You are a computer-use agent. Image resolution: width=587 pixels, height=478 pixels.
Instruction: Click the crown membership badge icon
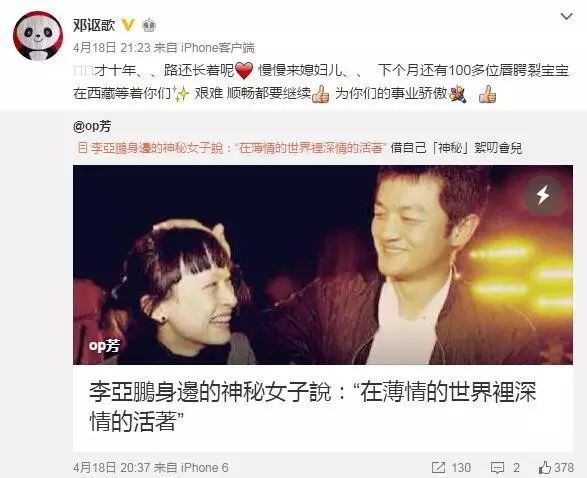(x=149, y=25)
